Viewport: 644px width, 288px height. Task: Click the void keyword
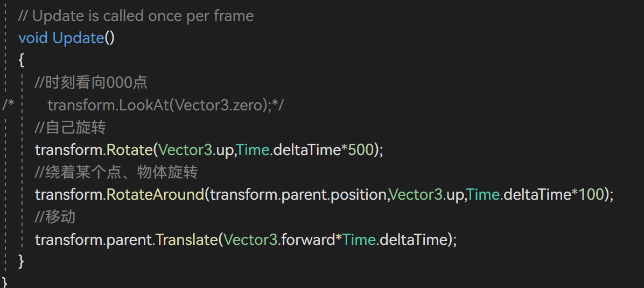pos(33,38)
